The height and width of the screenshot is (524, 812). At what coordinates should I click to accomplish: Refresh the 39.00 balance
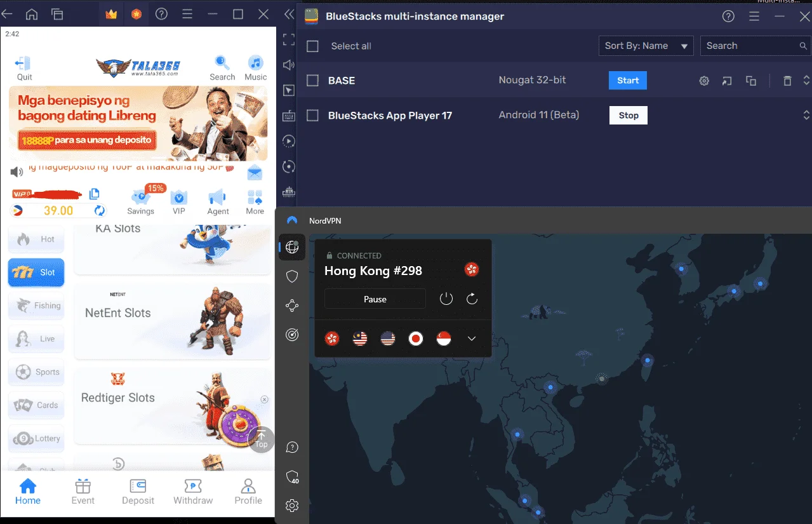100,210
